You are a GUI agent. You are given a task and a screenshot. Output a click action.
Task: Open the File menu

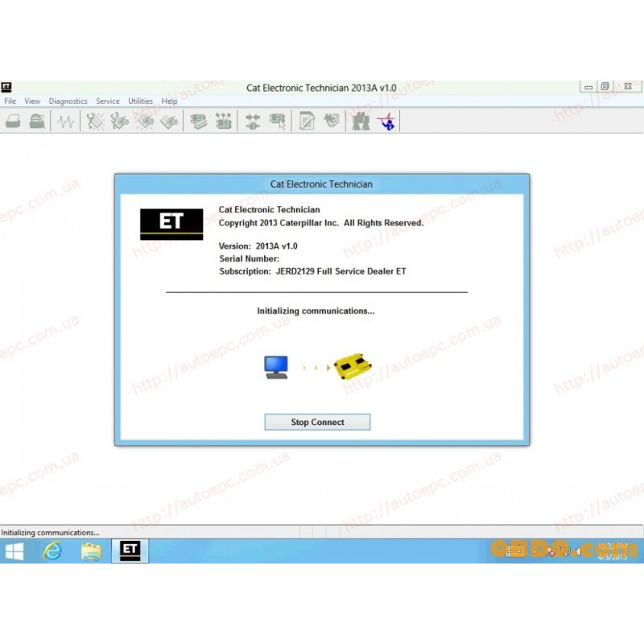click(x=10, y=101)
